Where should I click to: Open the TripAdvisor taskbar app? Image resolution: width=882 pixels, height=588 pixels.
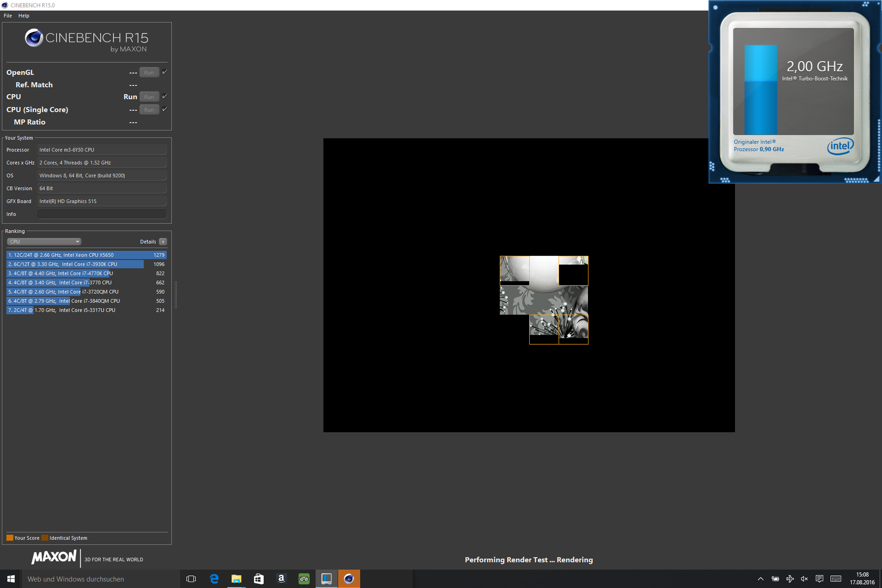304,579
